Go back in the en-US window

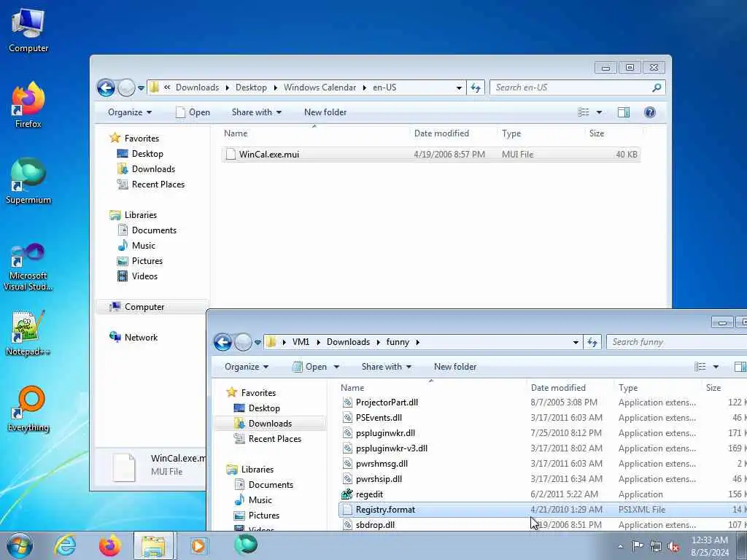(x=106, y=87)
